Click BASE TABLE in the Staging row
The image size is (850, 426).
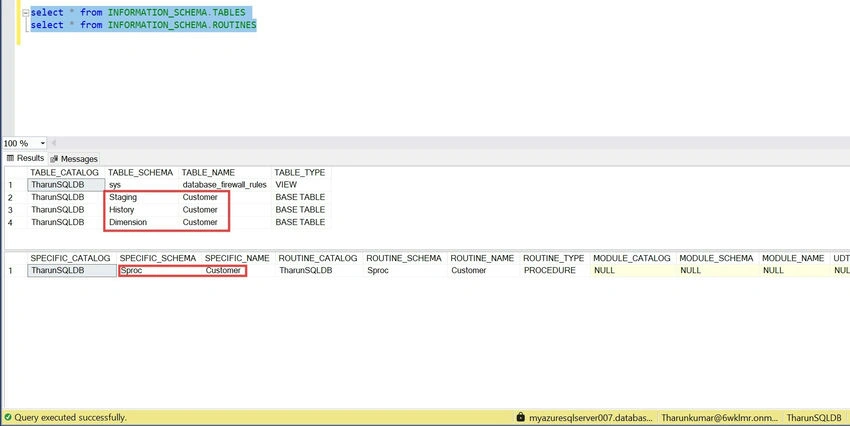(x=300, y=197)
